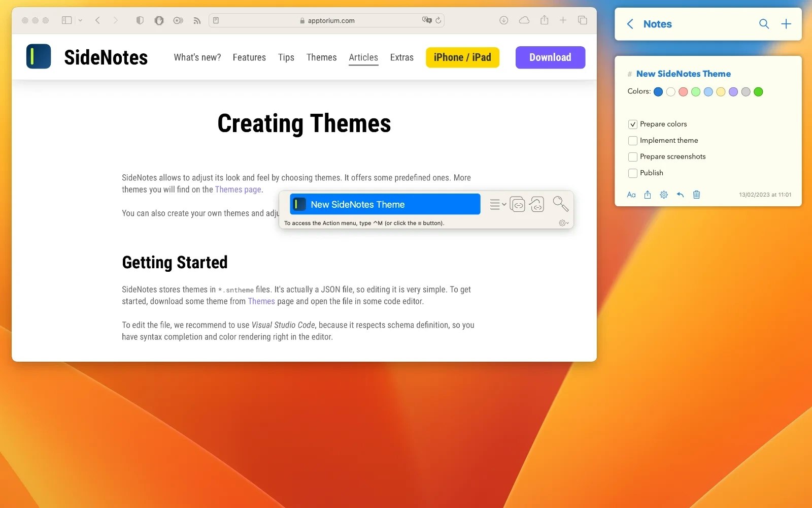
Task: Click the undo arrow in note toolbar
Action: (x=680, y=195)
